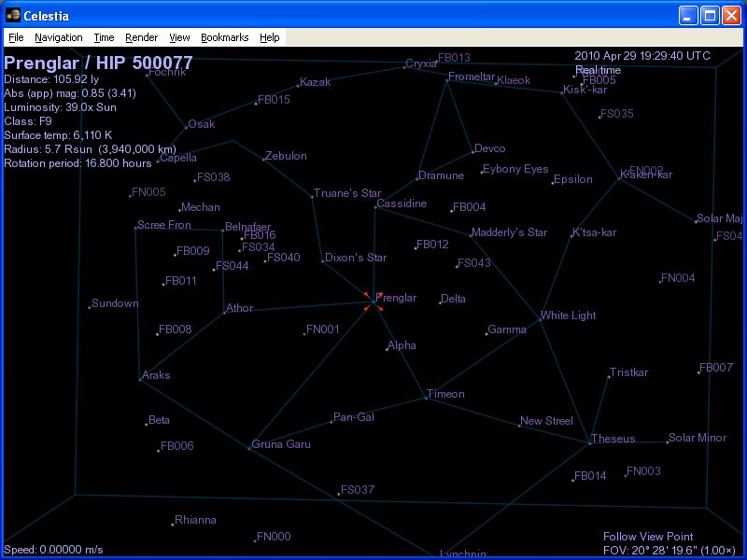Select the Theseus star label

pos(613,439)
